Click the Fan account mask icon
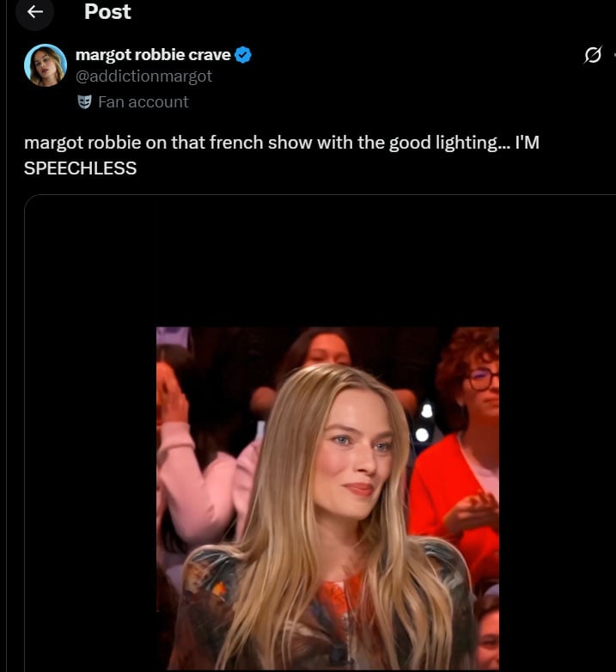The width and height of the screenshot is (616, 672). tap(84, 102)
